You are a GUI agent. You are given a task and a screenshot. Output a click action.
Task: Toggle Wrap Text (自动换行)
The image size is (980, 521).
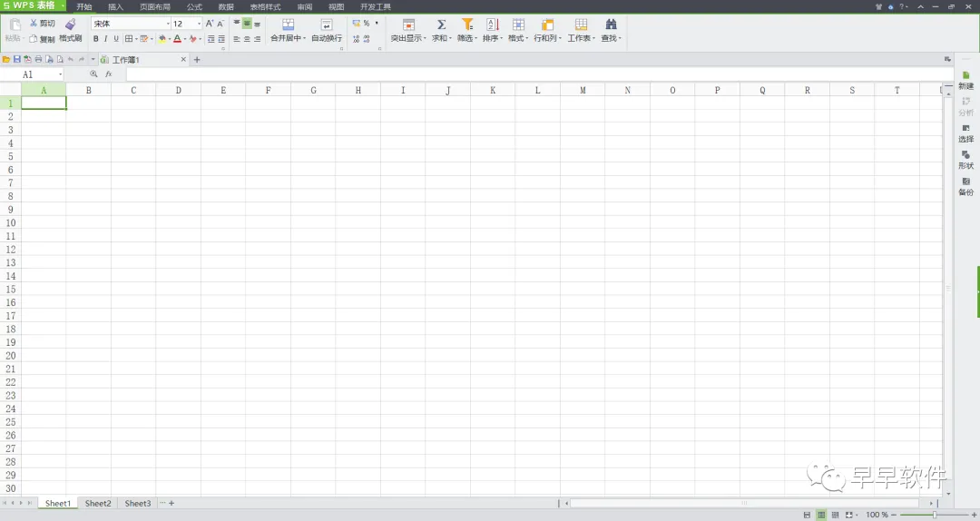327,30
